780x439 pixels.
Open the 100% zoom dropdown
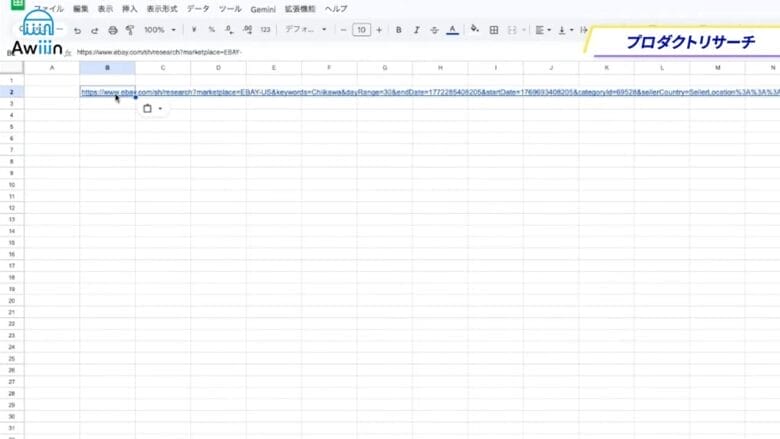pyautogui.click(x=159, y=30)
